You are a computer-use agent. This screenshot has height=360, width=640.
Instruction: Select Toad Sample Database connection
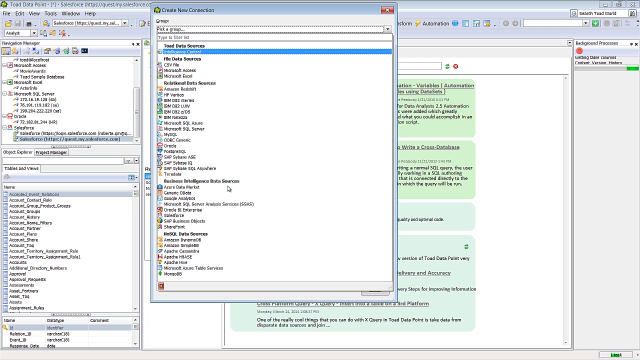[x=42, y=77]
